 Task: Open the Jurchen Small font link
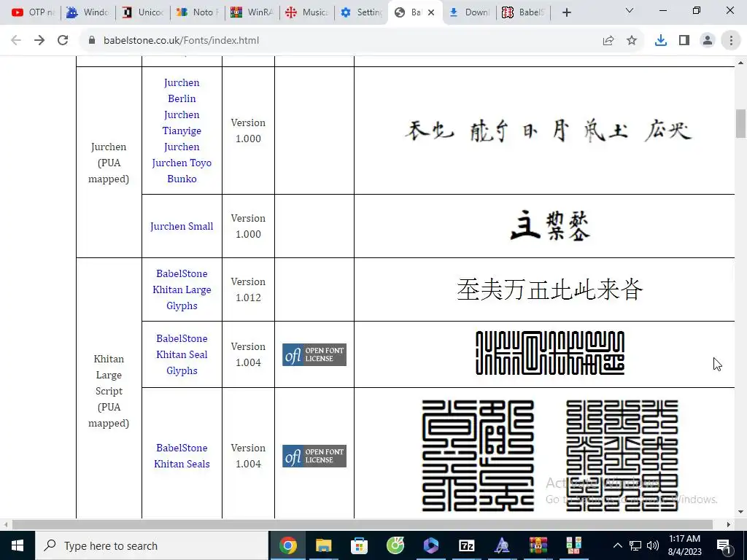[x=182, y=226]
